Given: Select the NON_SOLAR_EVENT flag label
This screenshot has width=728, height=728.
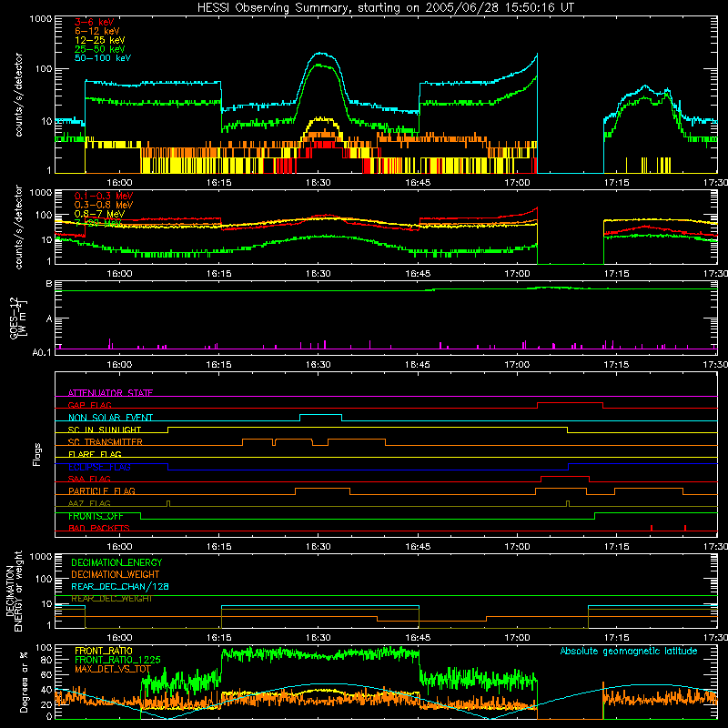Looking at the screenshot, I should [x=110, y=418].
